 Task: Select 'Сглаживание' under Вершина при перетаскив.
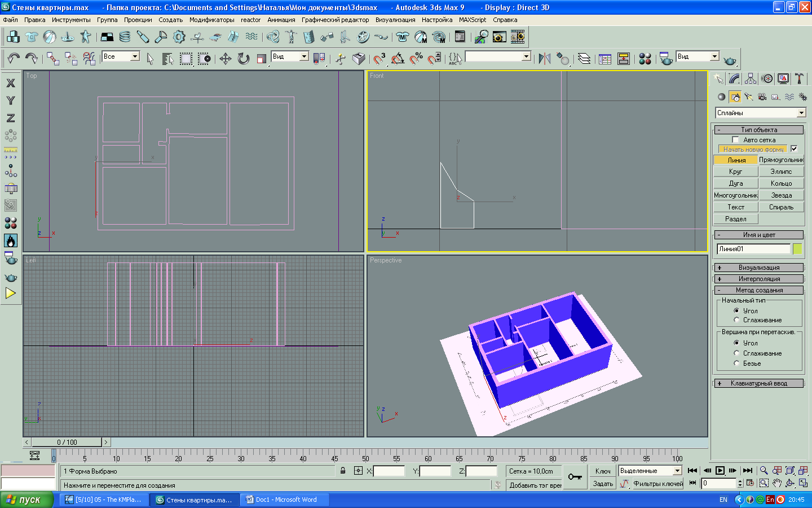[x=736, y=353]
